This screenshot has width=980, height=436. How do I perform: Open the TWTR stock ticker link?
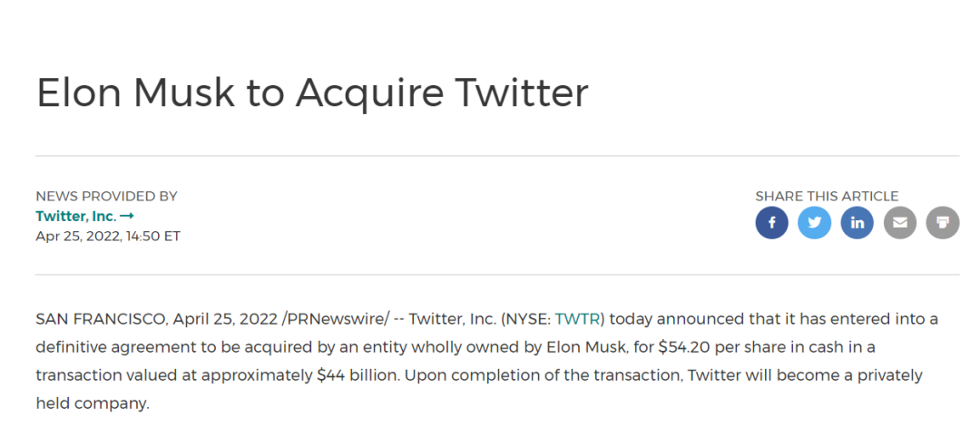tap(579, 319)
